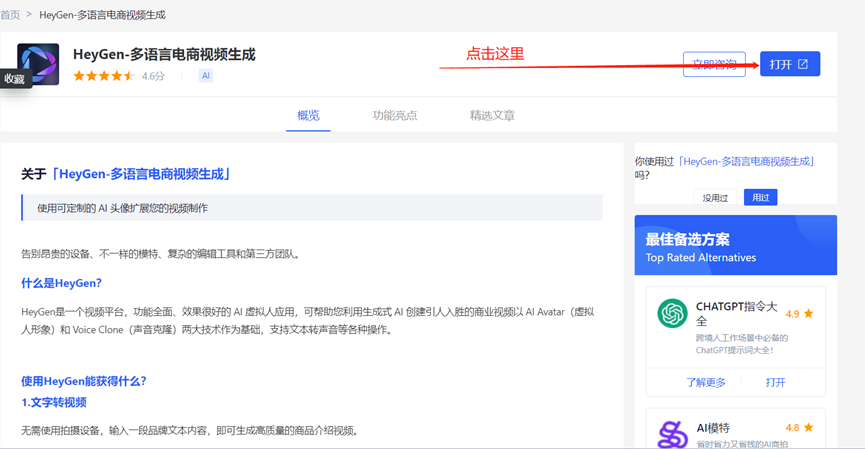This screenshot has width=865, height=449.
Task: Go to 首页 in breadcrumb
Action: coord(10,15)
